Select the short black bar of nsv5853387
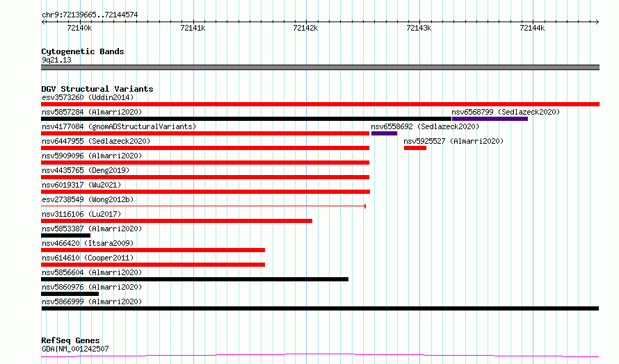Screen dimensions: 619x364 (x=65, y=235)
